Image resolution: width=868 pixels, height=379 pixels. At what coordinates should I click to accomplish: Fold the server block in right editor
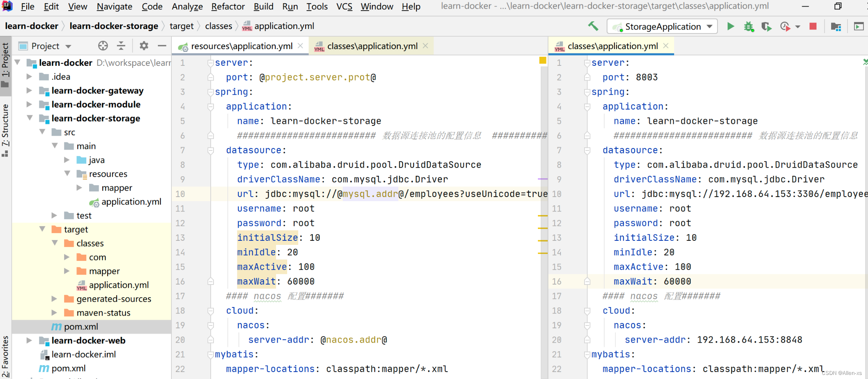coord(587,63)
